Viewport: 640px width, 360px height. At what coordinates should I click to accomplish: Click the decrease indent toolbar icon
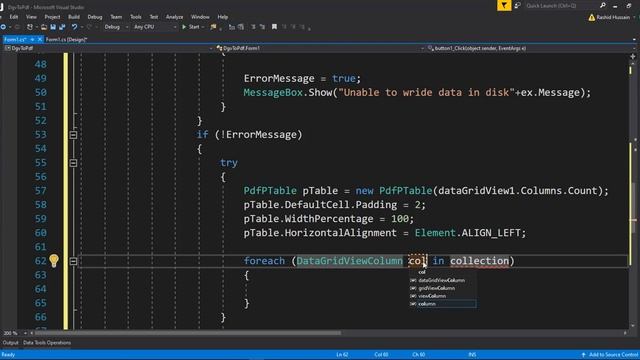pyautogui.click(x=253, y=27)
